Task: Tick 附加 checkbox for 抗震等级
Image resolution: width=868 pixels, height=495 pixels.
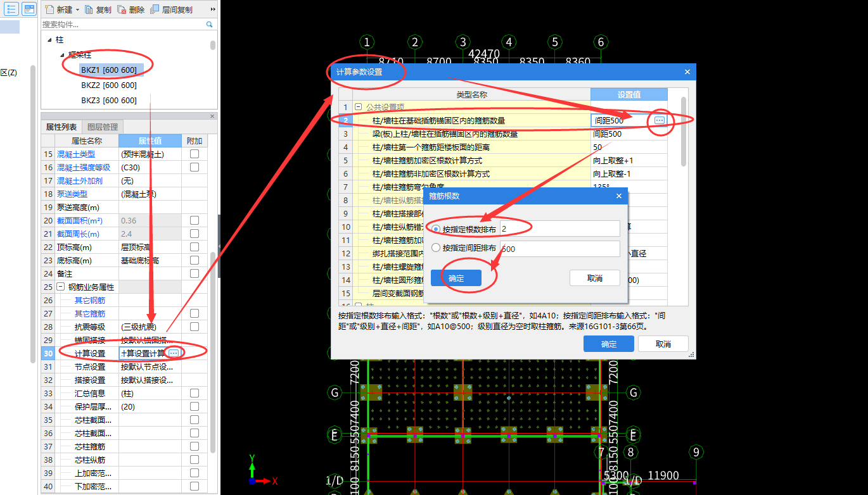Action: point(195,327)
